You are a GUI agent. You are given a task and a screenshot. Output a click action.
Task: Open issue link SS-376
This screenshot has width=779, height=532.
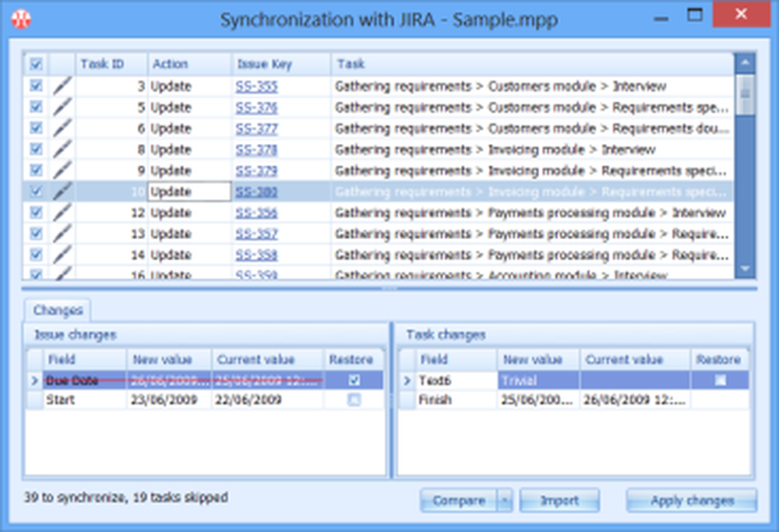click(256, 107)
